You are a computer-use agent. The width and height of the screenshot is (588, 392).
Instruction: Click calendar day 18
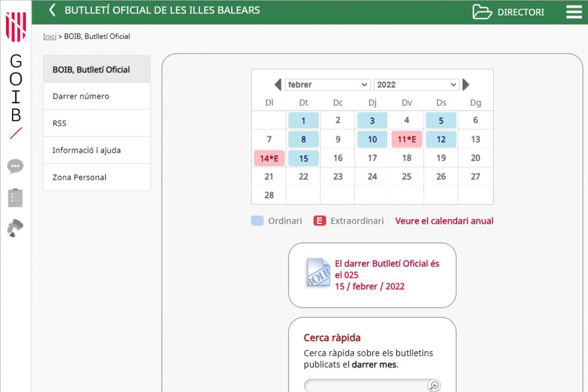point(407,158)
